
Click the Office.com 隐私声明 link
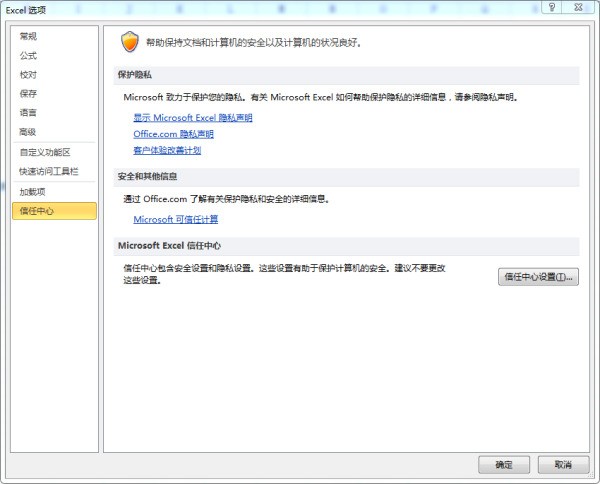[x=173, y=134]
